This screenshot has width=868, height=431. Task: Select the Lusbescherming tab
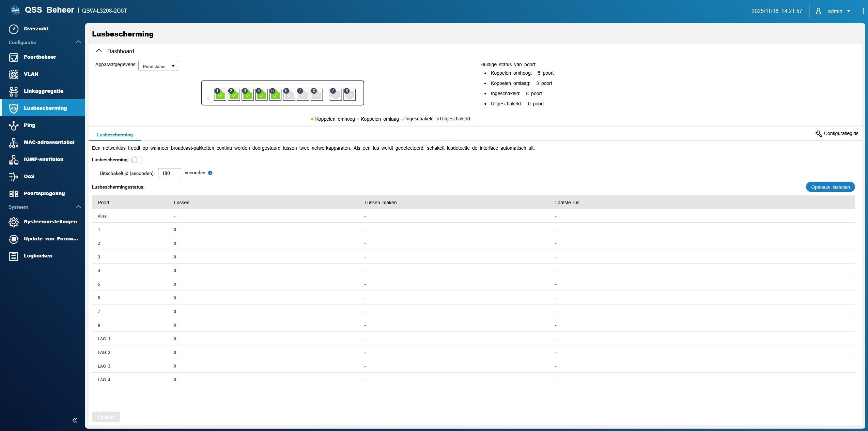[x=115, y=135]
